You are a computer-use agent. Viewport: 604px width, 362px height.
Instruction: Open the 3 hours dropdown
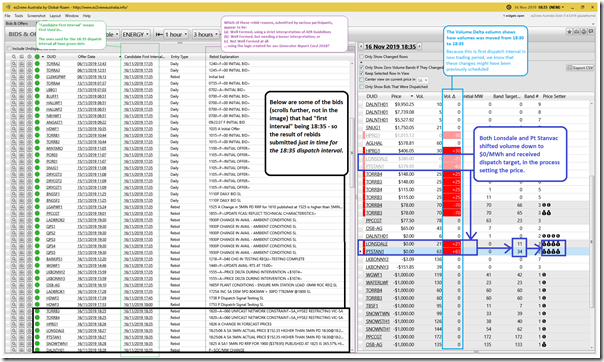(x=206, y=34)
